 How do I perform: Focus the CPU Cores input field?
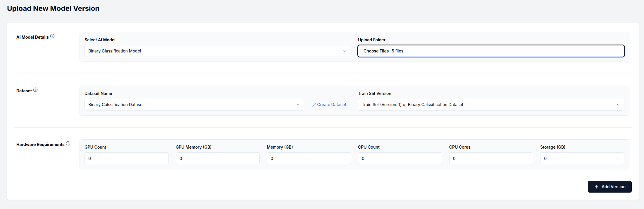click(x=491, y=158)
